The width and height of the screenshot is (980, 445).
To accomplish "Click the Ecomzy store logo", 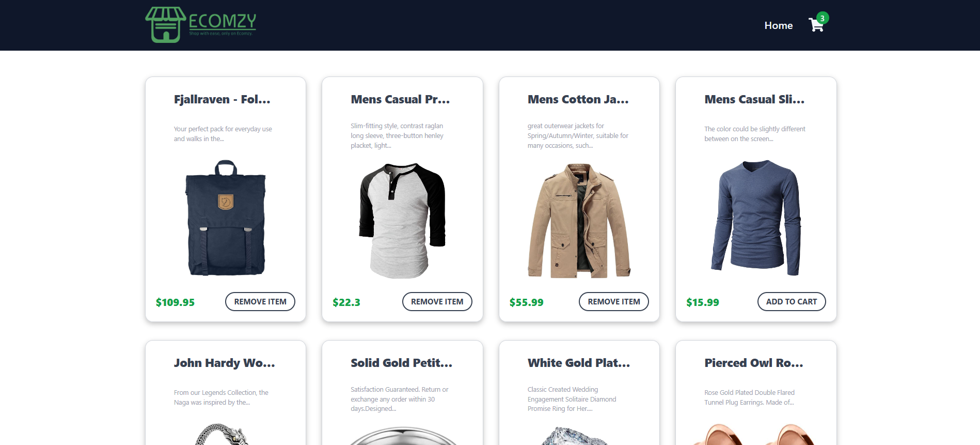I will (201, 25).
